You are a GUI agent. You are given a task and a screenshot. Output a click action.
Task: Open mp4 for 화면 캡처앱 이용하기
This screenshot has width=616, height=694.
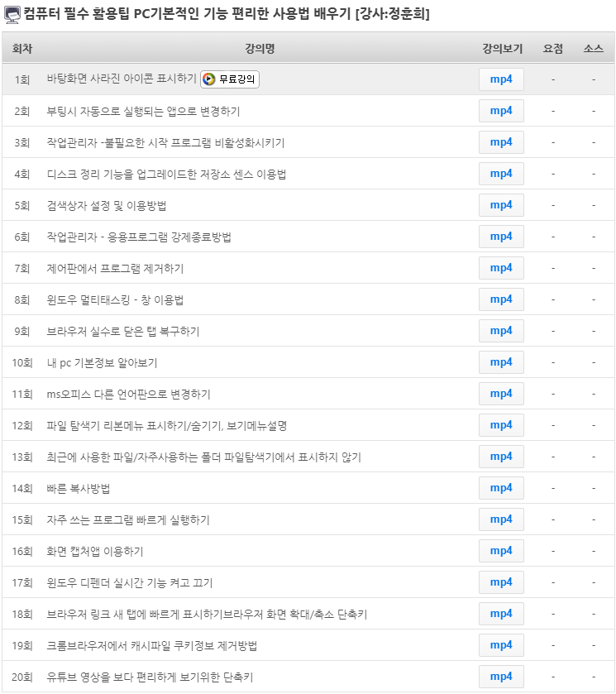[x=501, y=551]
